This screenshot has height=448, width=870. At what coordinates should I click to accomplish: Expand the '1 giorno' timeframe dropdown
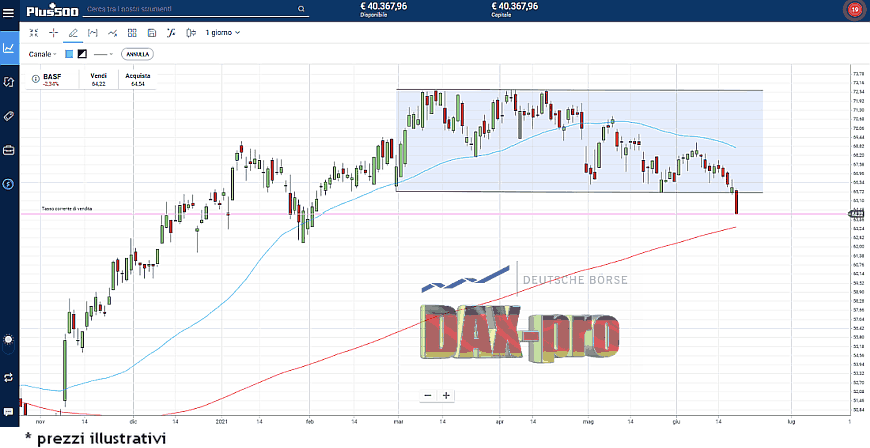(x=223, y=33)
